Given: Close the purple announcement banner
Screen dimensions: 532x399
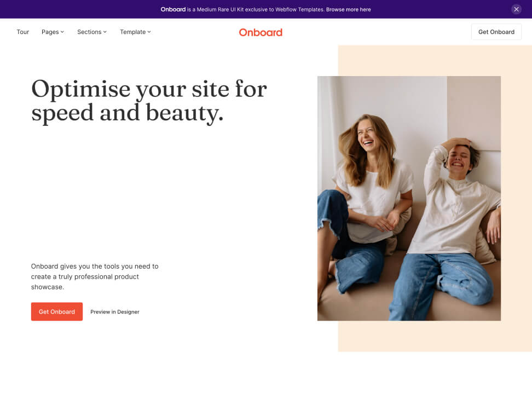Looking at the screenshot, I should click(x=516, y=9).
